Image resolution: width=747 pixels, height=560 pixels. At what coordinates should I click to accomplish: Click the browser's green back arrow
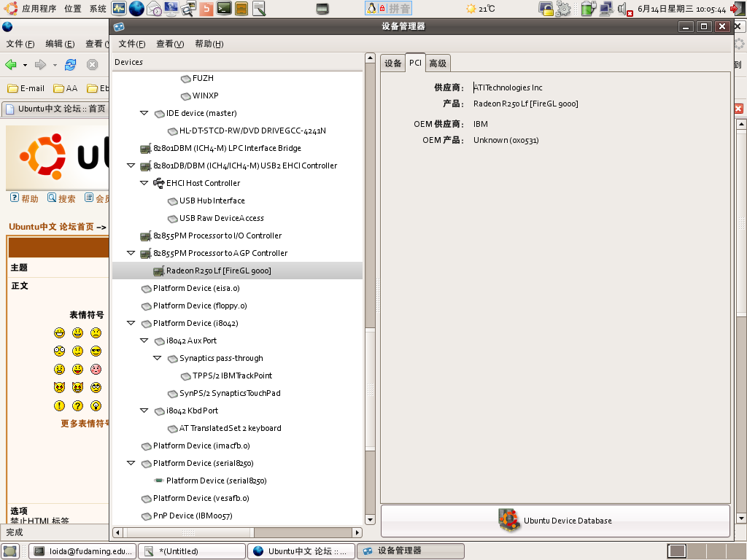point(11,64)
